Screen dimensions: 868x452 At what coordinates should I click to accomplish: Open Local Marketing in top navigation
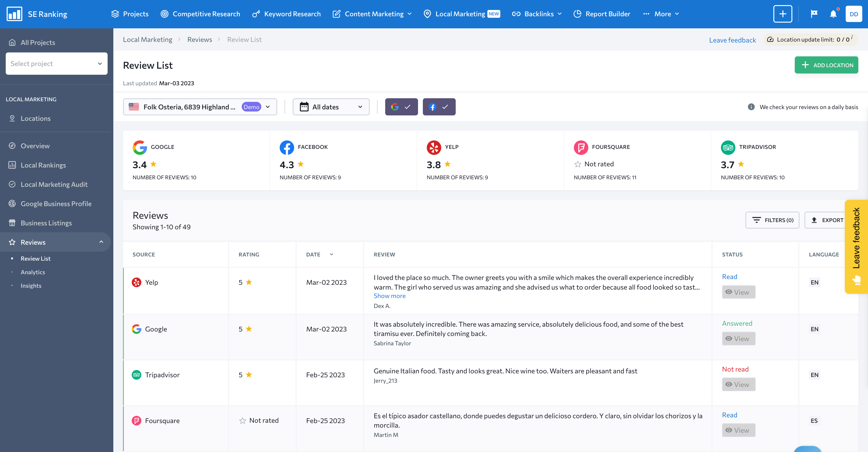pyautogui.click(x=462, y=14)
